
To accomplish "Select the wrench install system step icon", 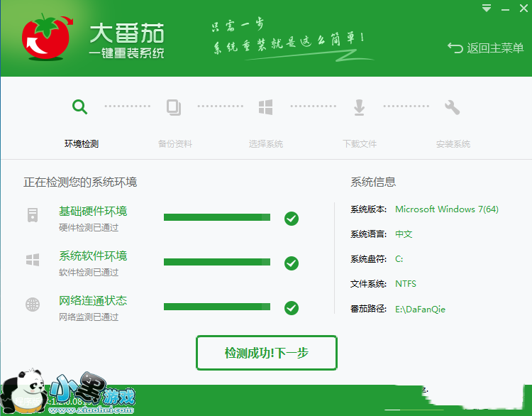I will click(452, 107).
